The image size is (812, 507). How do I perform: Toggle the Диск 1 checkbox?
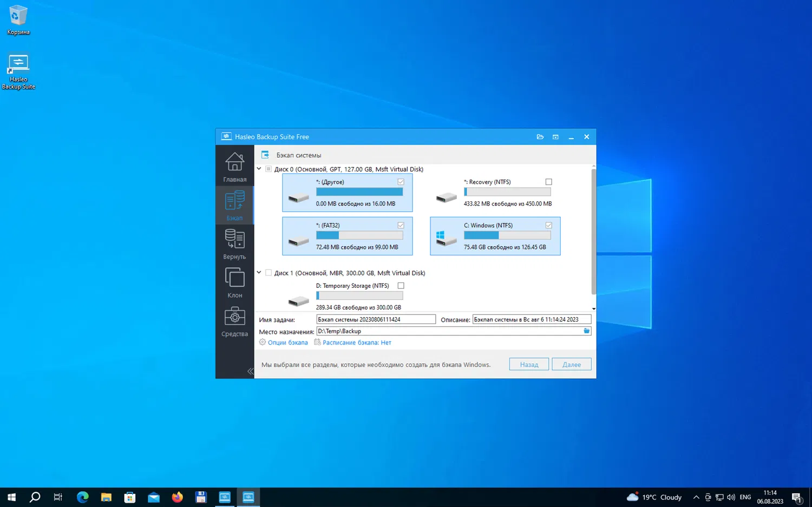(x=269, y=273)
